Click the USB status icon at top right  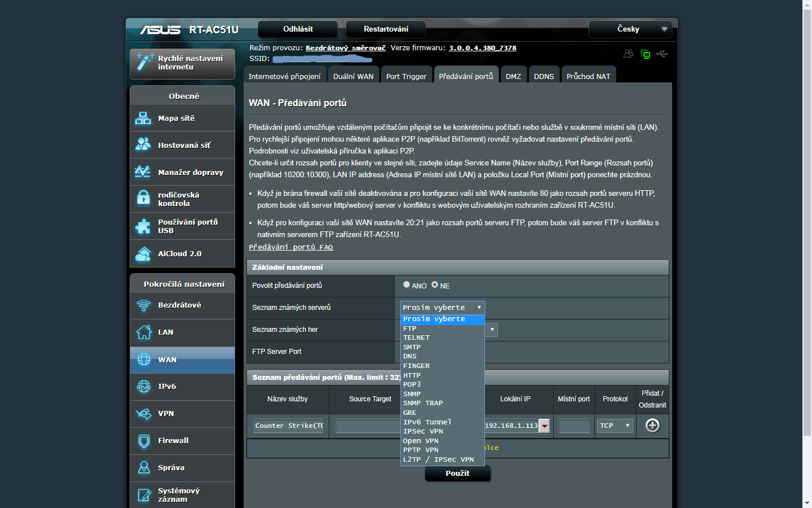[662, 54]
